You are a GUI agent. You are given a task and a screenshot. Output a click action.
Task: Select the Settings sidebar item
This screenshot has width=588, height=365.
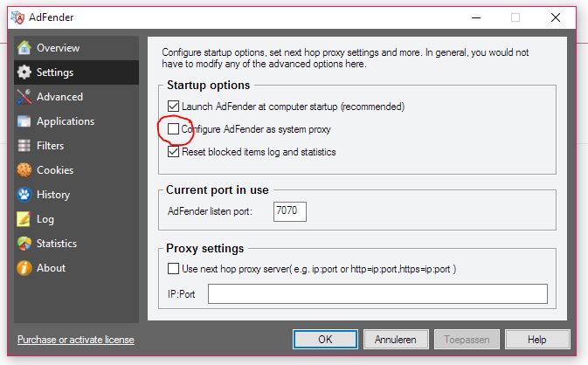tap(77, 72)
